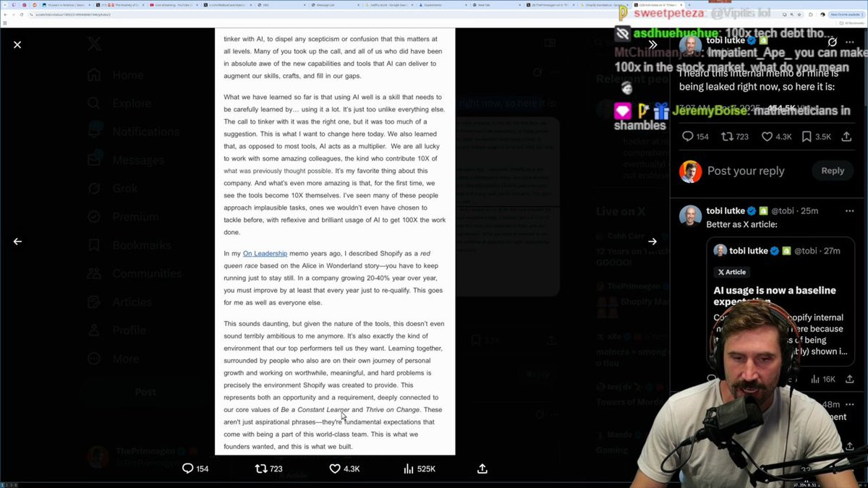View analytics via the 525K views icon
This screenshot has width=868, height=488.
pyautogui.click(x=420, y=468)
